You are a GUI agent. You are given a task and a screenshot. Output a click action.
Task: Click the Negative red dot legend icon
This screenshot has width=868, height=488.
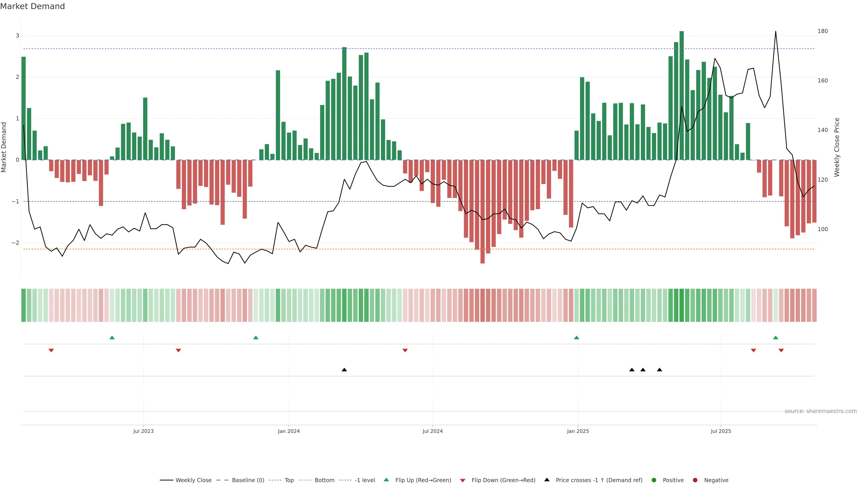[695, 480]
